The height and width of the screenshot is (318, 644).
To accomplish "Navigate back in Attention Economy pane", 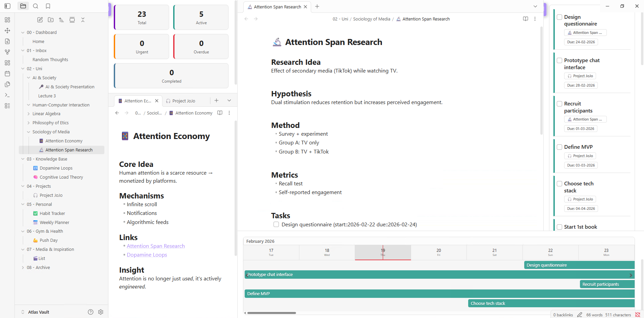I will (117, 113).
